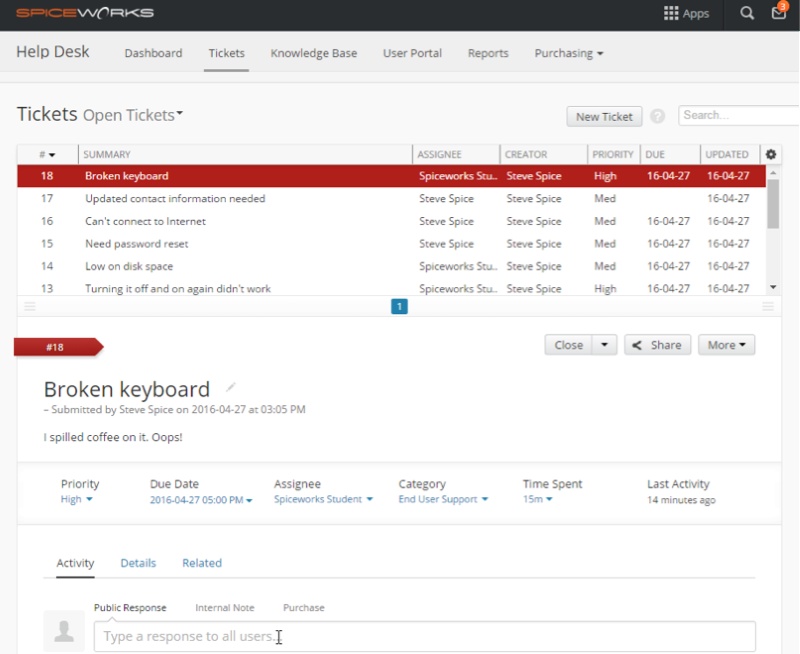Expand the Purchasing menu
This screenshot has width=800, height=654.
pyautogui.click(x=568, y=53)
